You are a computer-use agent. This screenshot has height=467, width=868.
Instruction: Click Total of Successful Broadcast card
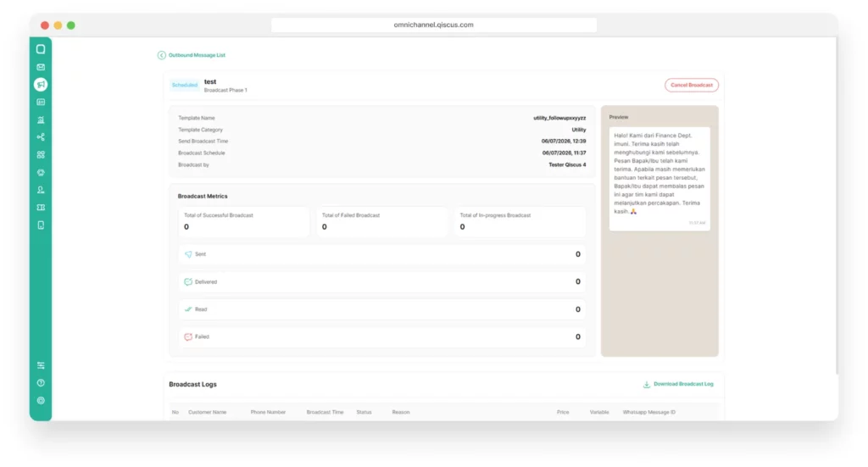243,222
